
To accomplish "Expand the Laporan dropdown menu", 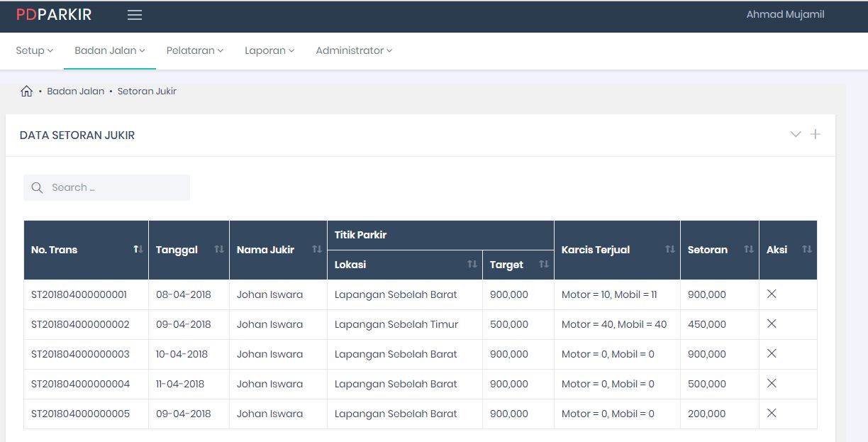I will point(269,50).
